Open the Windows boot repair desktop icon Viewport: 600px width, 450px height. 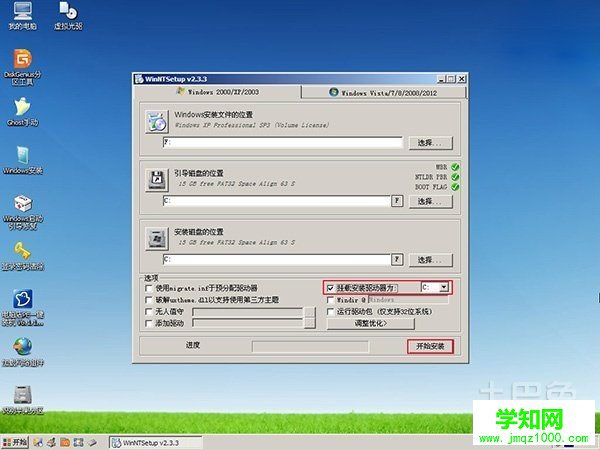pyautogui.click(x=23, y=212)
